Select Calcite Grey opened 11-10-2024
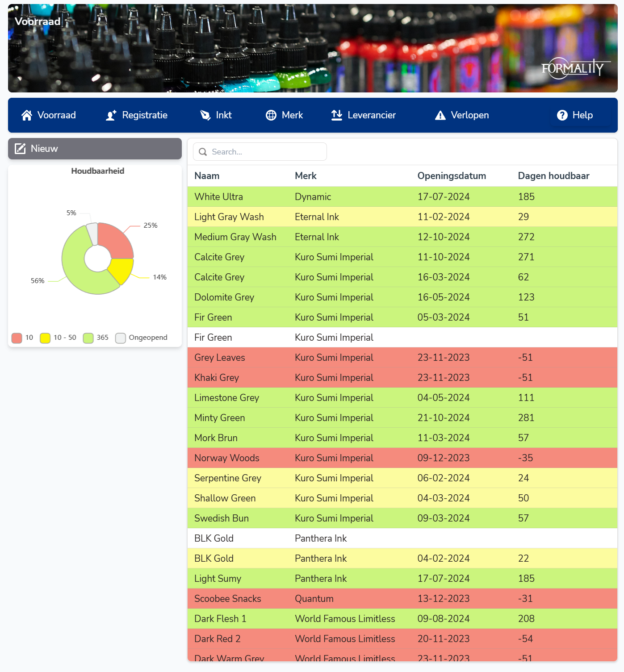Image resolution: width=624 pixels, height=672 pixels. (402, 257)
